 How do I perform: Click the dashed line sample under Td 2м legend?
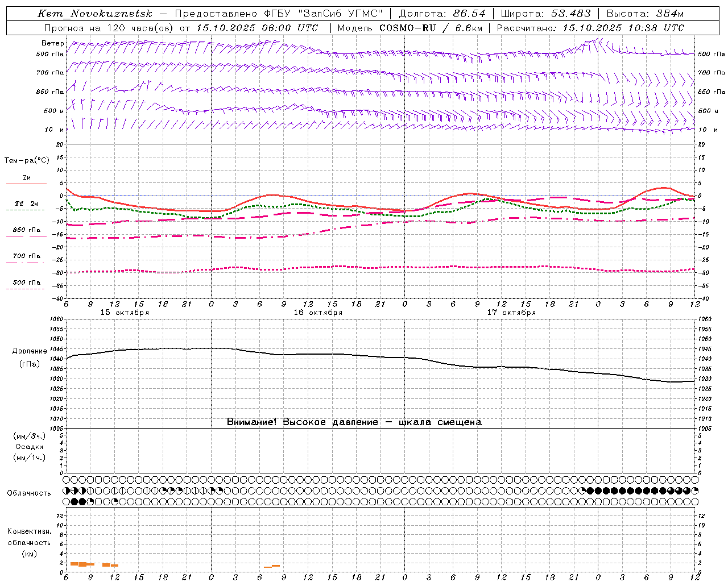(25, 210)
